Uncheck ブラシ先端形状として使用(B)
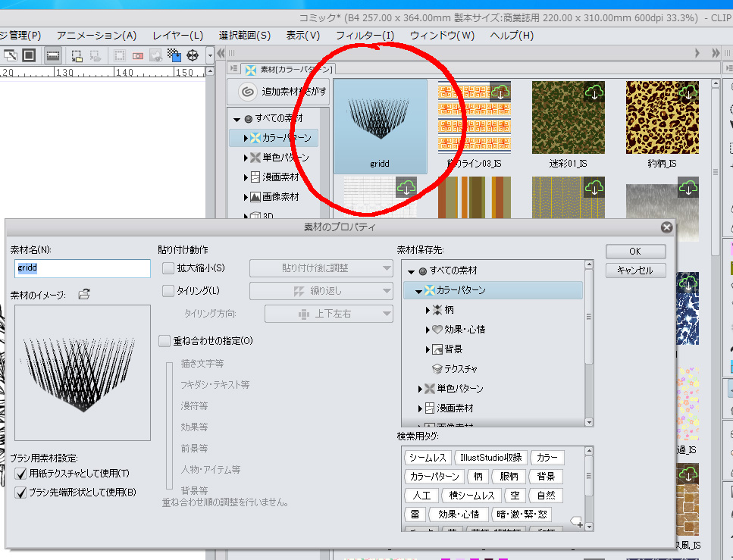This screenshot has width=733, height=560. [20, 493]
